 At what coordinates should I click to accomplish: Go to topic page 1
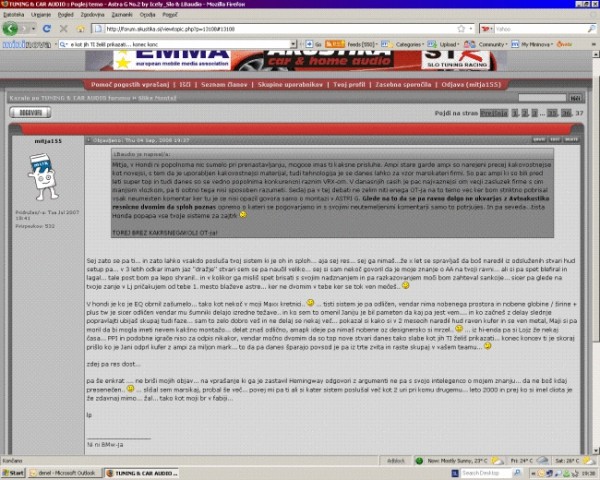(515, 113)
